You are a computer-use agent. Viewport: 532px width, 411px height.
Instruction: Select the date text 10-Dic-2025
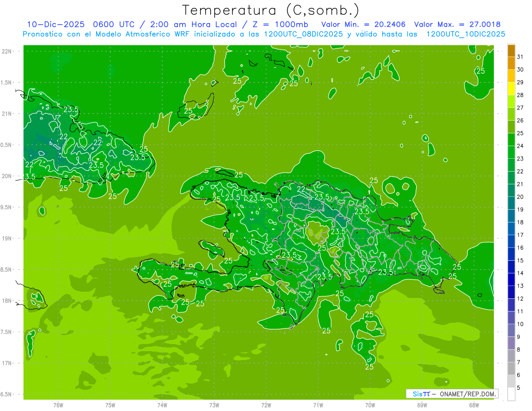click(x=56, y=24)
